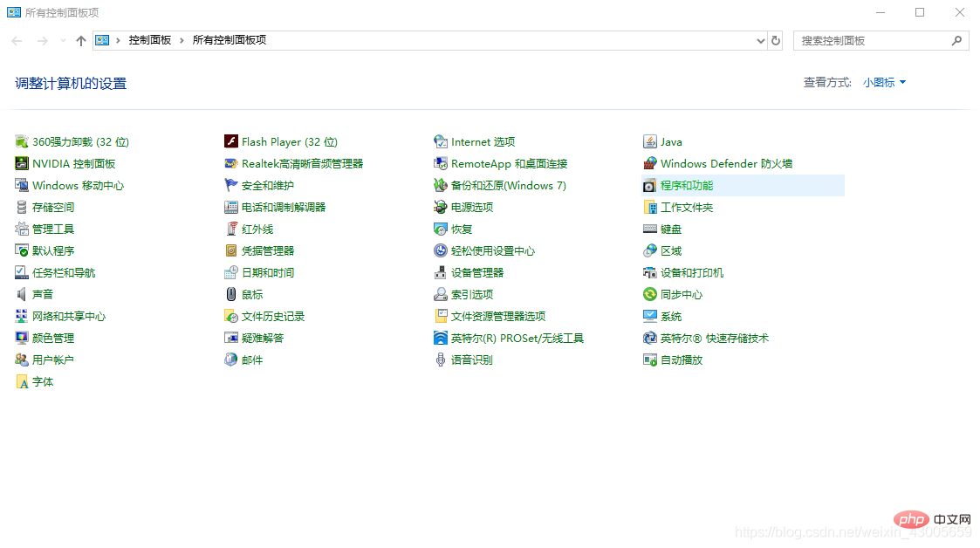Open 备份和还原(Windows 7) link

pos(509,186)
